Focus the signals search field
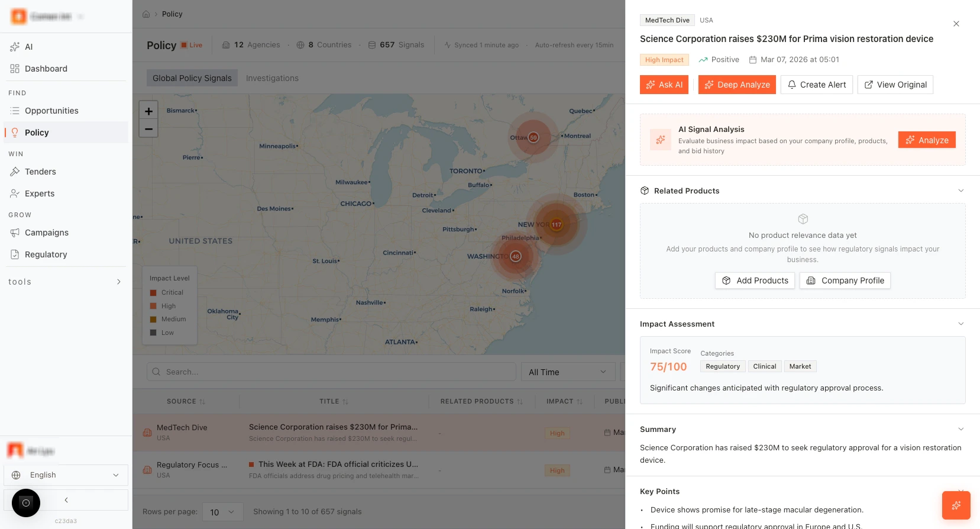The image size is (980, 529). point(331,372)
